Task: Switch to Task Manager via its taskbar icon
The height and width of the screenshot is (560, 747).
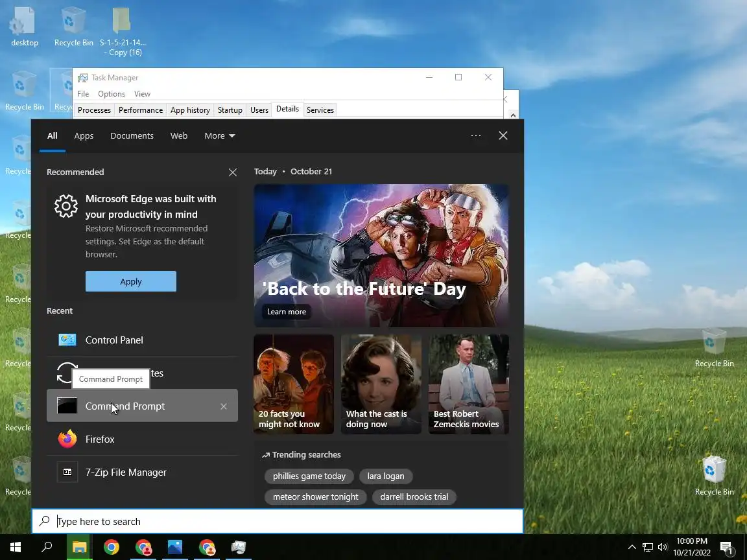Action: [238, 547]
